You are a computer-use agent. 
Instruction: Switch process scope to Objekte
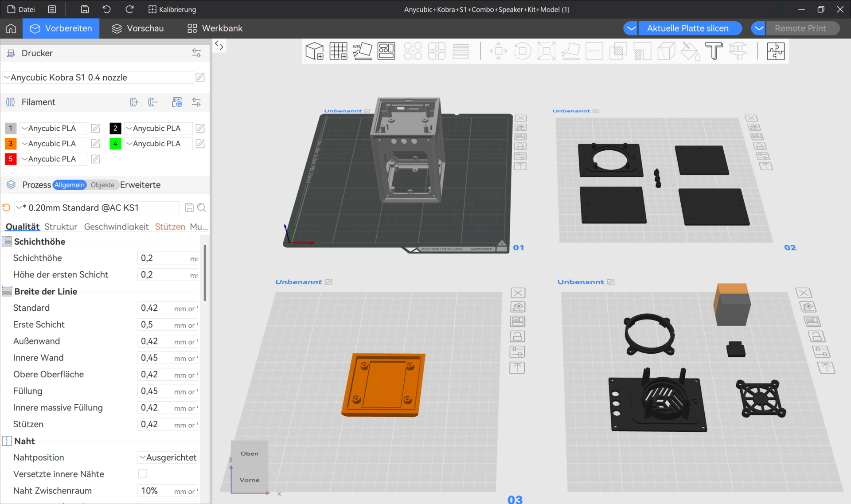(102, 185)
